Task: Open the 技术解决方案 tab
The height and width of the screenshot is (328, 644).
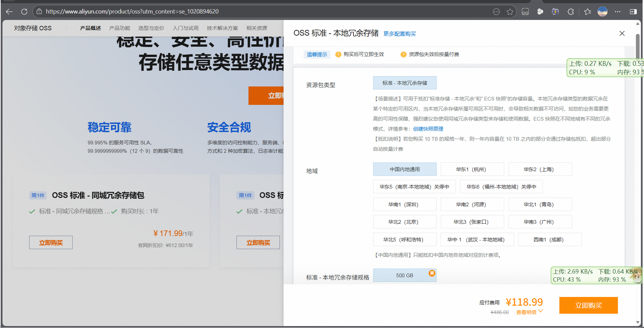Action: 222,28
